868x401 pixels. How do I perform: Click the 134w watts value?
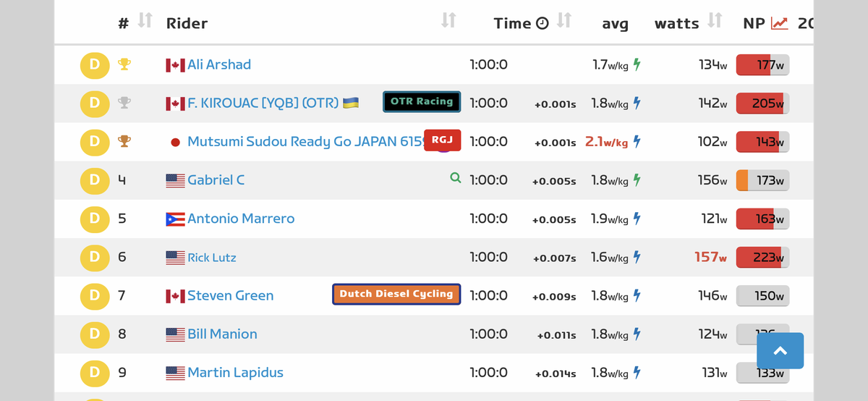[712, 65]
